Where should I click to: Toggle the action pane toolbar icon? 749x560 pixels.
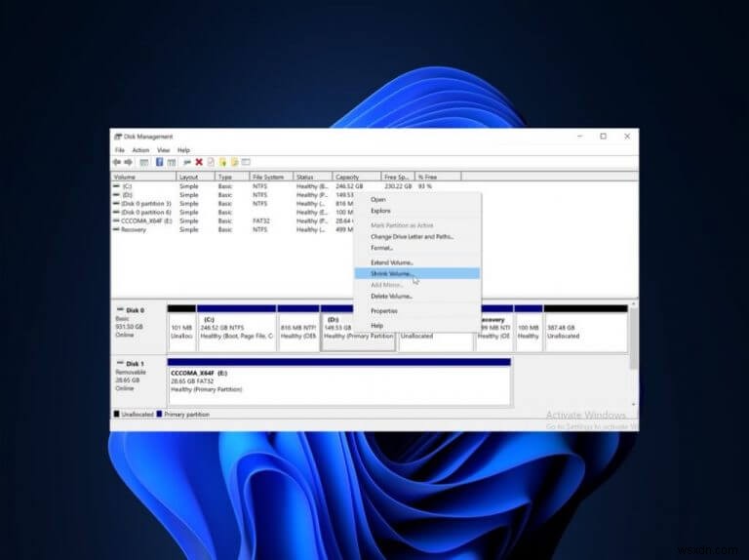click(x=171, y=163)
